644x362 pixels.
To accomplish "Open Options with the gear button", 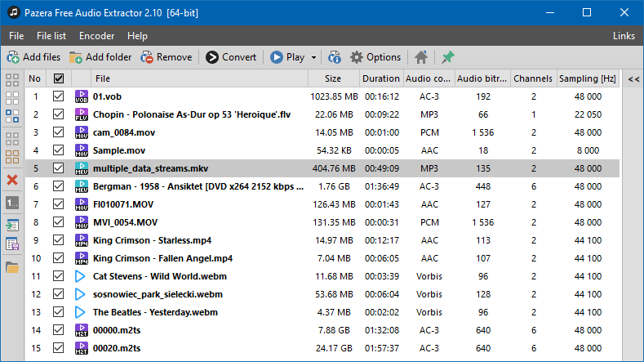I will click(375, 57).
